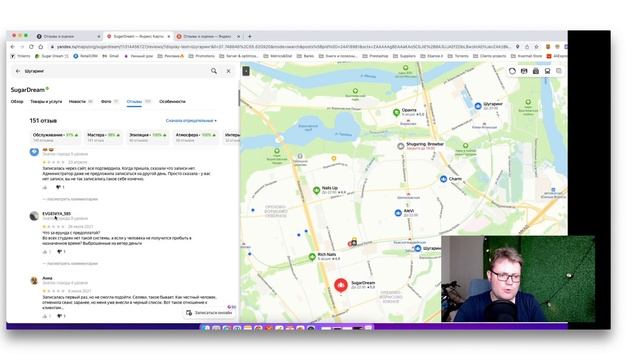Click the reviews panel scrollbar thumb
640x360 pixels.
[x=238, y=98]
